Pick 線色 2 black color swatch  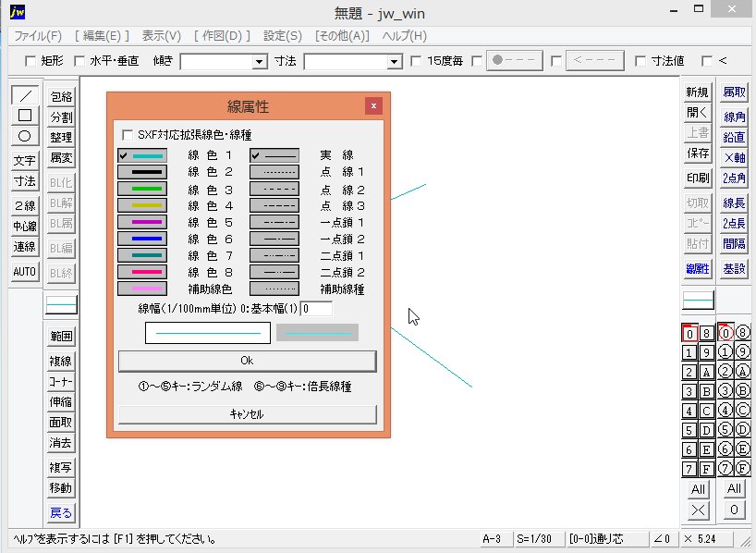click(x=142, y=172)
